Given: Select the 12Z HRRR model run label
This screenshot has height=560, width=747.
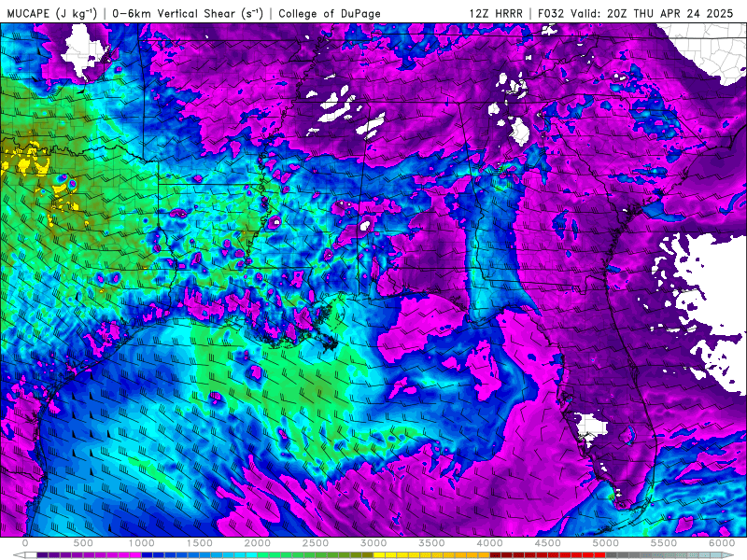Looking at the screenshot, I should [x=496, y=13].
